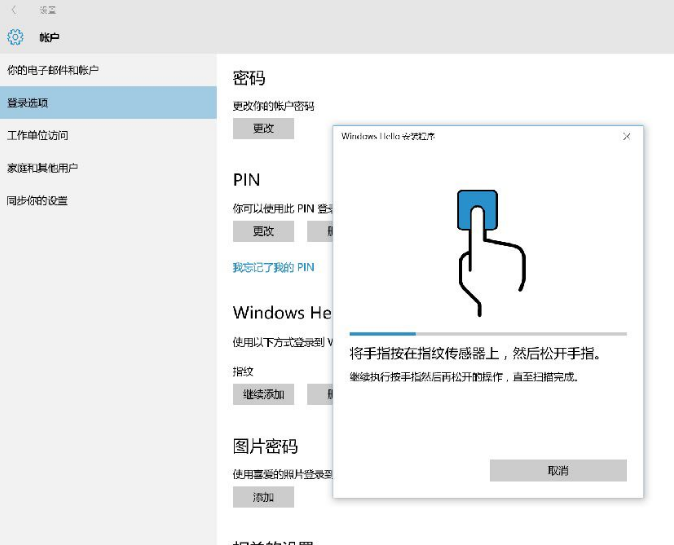Click the fingerprint scan progress bar
674x545 pixels.
(x=488, y=334)
